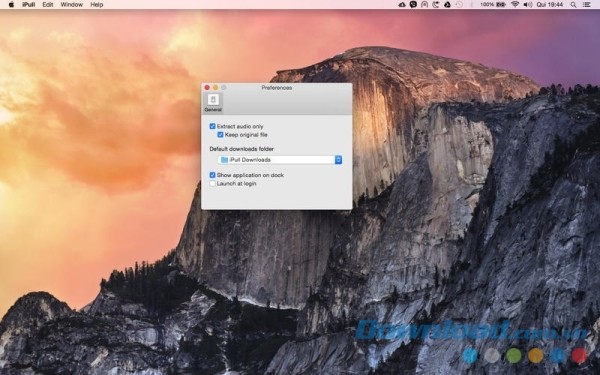Open Spotlight search magnifier

coord(573,5)
